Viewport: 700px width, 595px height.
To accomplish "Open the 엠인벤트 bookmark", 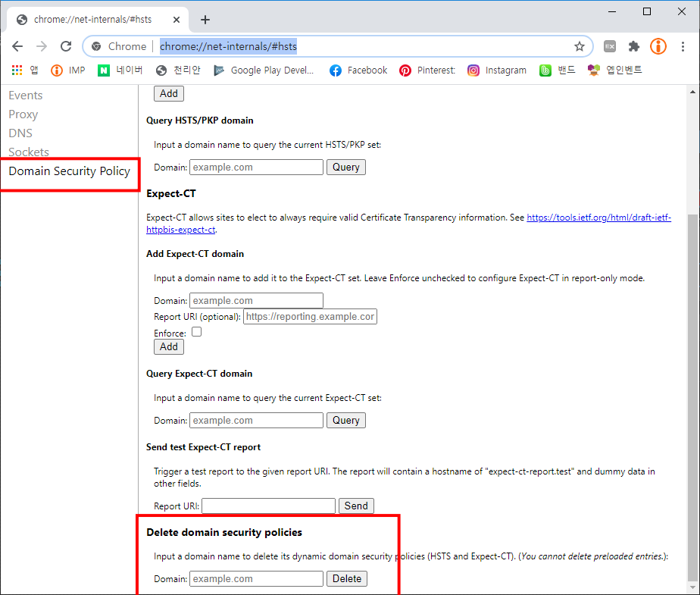I will pos(614,70).
